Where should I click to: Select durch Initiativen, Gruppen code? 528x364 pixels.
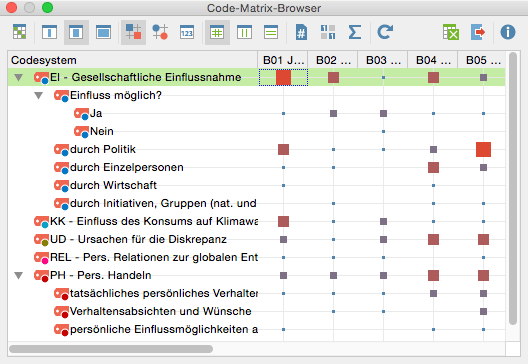point(163,203)
